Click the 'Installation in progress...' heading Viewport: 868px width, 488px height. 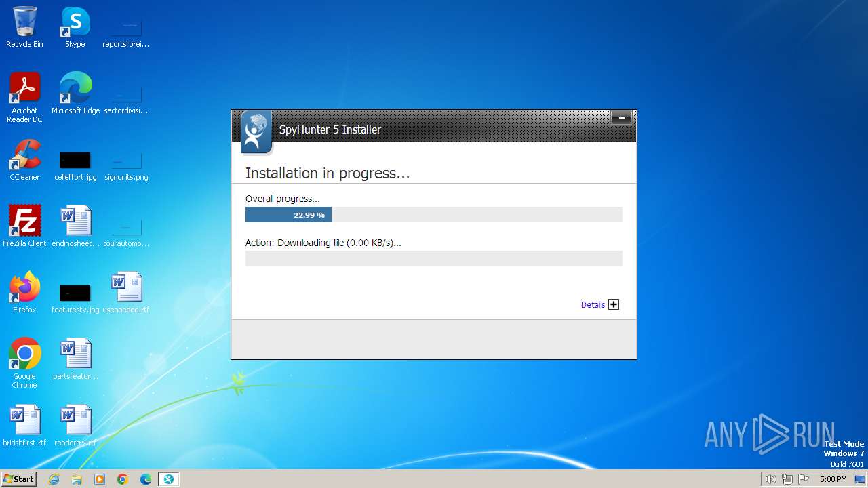pyautogui.click(x=328, y=174)
